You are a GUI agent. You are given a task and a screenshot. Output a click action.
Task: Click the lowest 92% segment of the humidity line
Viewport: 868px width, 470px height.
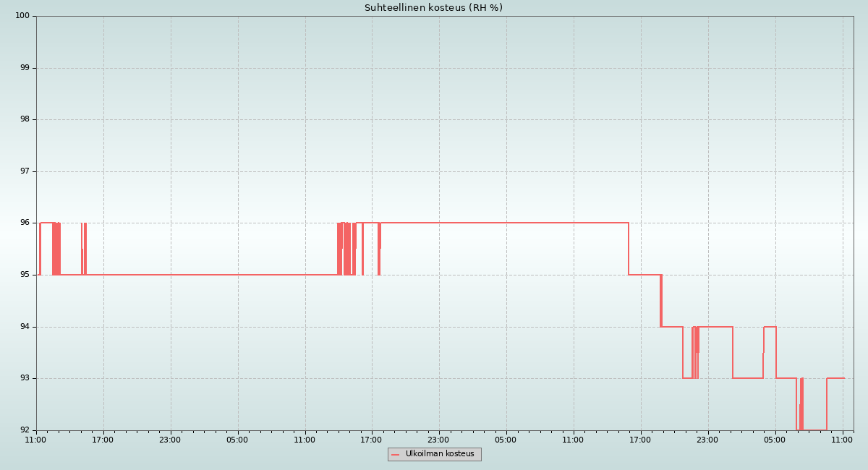tap(814, 430)
